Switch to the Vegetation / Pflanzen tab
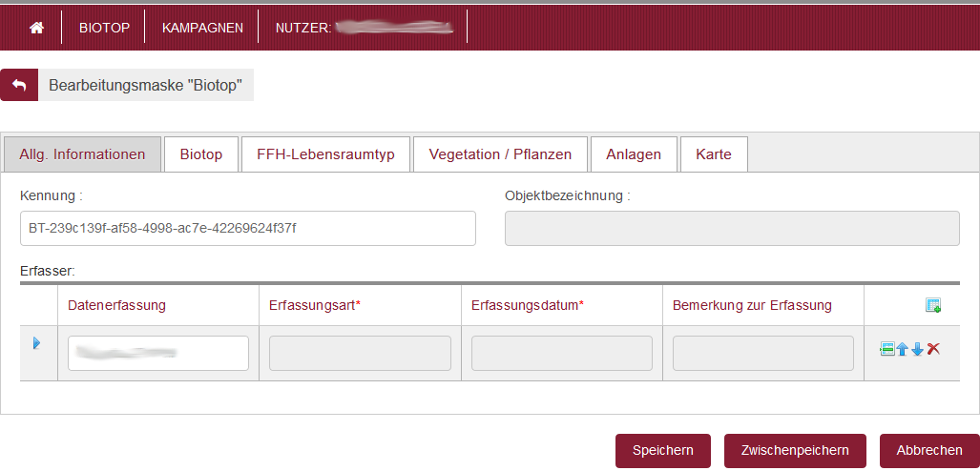 pos(500,154)
